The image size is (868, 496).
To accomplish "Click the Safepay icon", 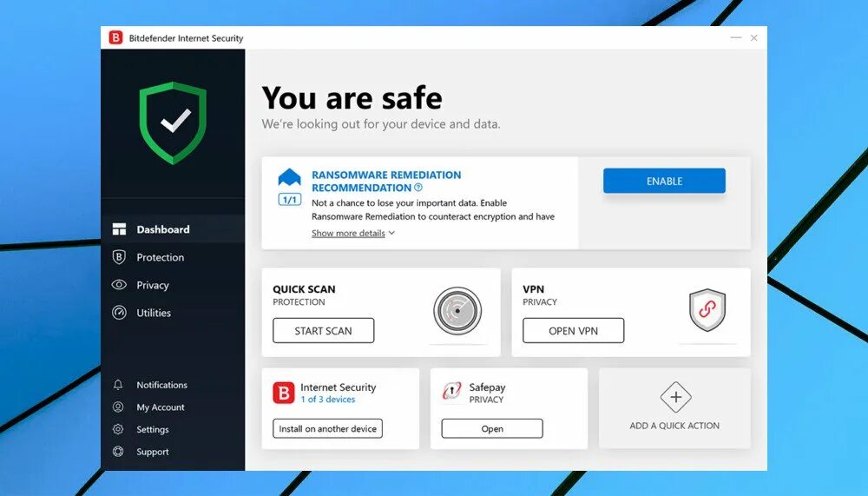I will pos(451,391).
